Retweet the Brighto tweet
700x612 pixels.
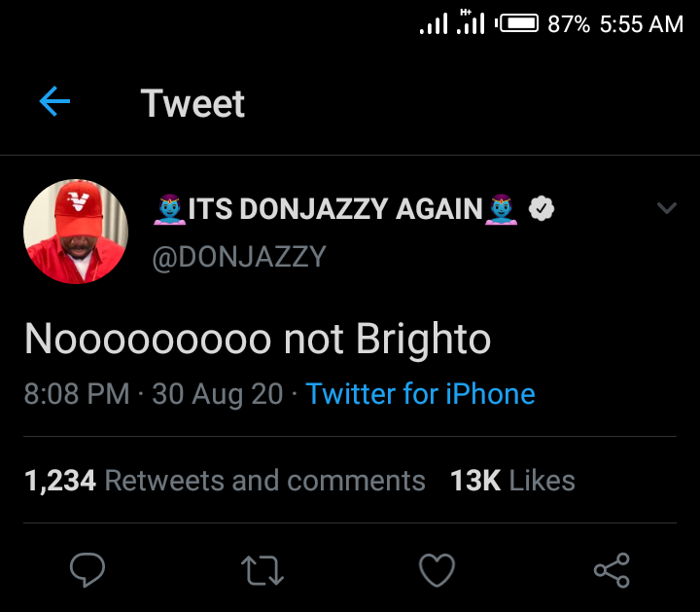262,570
